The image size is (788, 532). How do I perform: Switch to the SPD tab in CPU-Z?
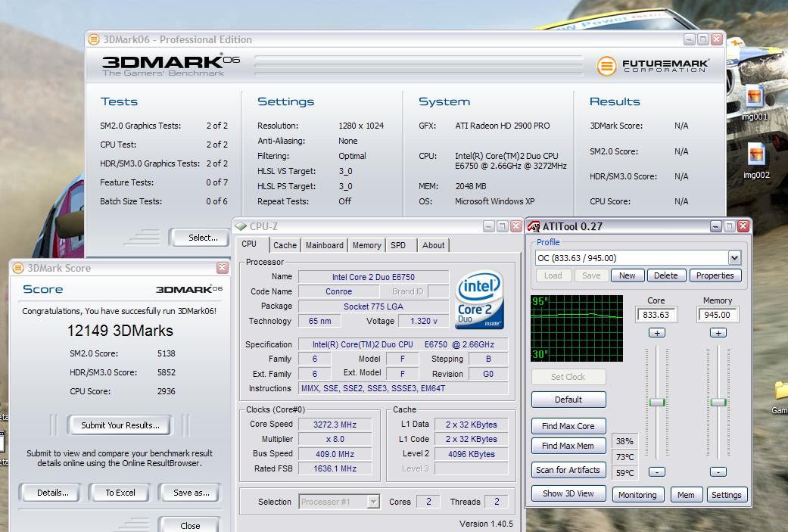click(x=398, y=245)
